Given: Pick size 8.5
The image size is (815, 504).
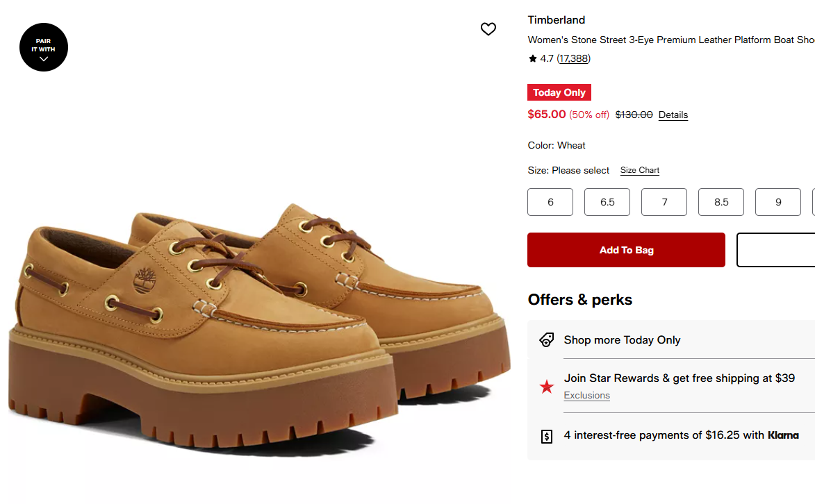Looking at the screenshot, I should tap(721, 202).
